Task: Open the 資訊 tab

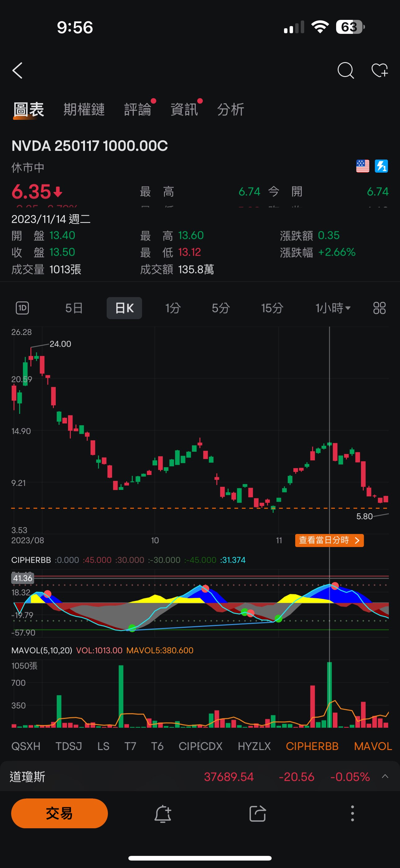Action: click(184, 110)
